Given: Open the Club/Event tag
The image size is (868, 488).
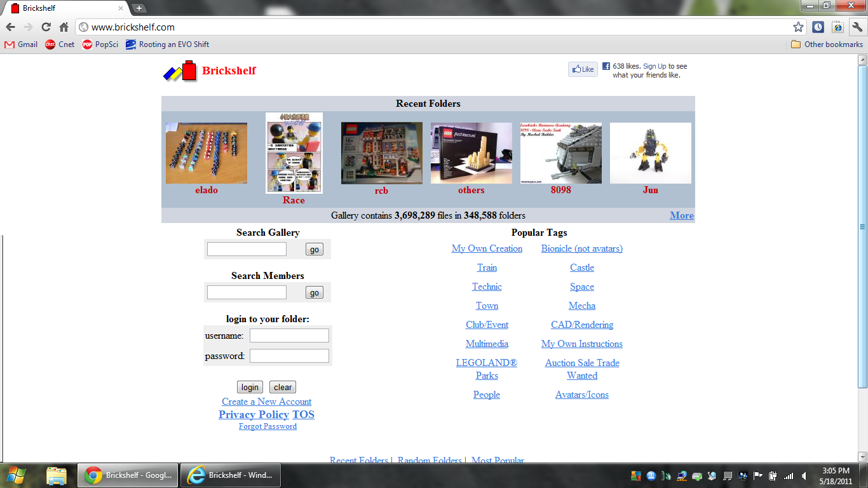Looking at the screenshot, I should [487, 325].
